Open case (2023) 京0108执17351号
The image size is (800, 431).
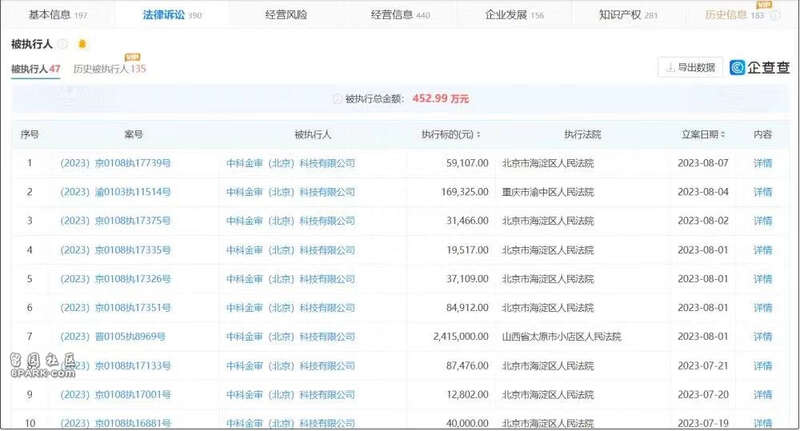(115, 308)
